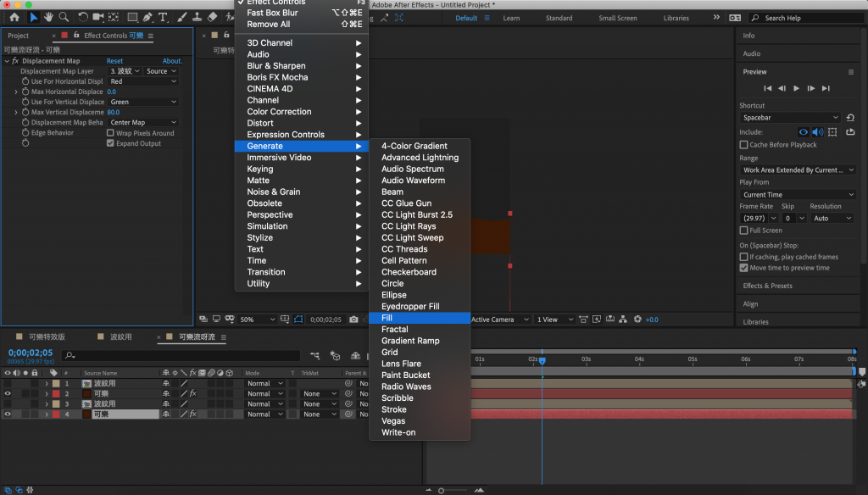Select the Rectangle shape tool
This screenshot has height=495, width=868.
pyautogui.click(x=132, y=17)
